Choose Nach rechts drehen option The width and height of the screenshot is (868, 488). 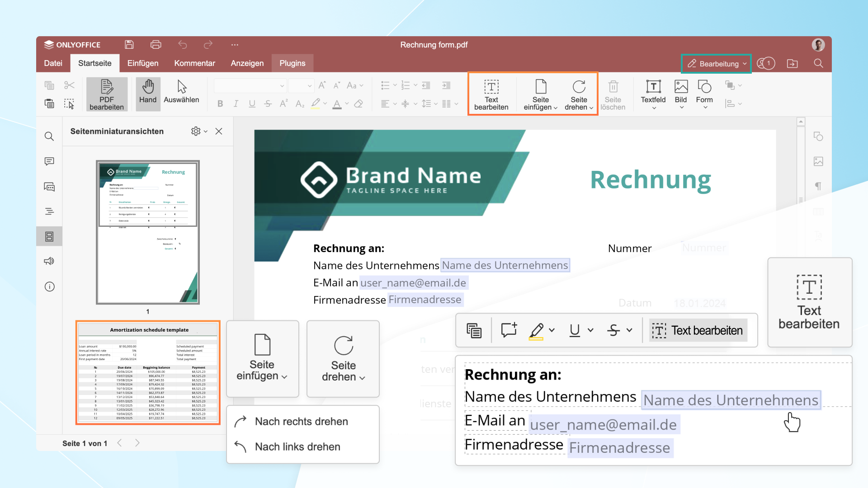tap(301, 421)
